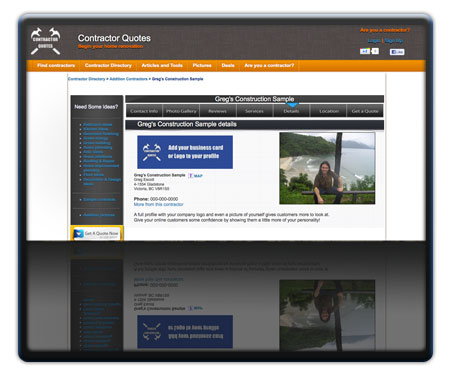Open the Get a Quote tab
This screenshot has height=369, width=454.
[365, 111]
